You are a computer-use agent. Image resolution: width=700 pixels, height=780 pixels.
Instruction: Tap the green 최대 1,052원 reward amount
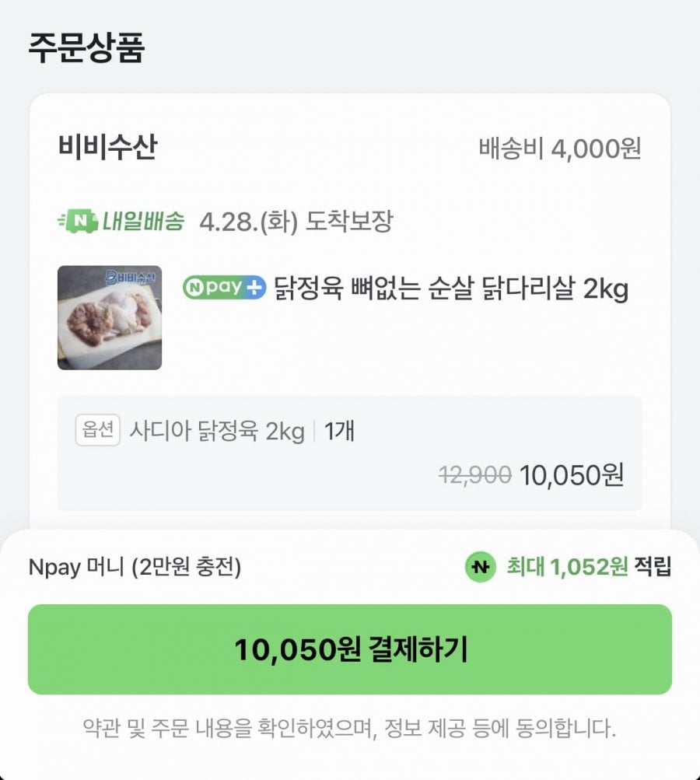567,568
